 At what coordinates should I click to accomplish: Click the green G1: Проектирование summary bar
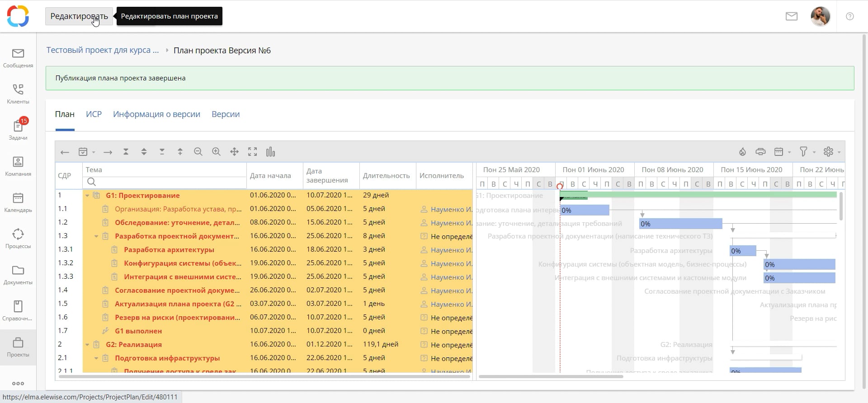(698, 194)
